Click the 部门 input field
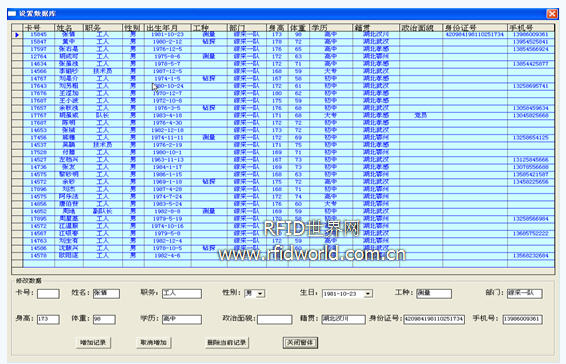566x364 pixels. (x=524, y=294)
